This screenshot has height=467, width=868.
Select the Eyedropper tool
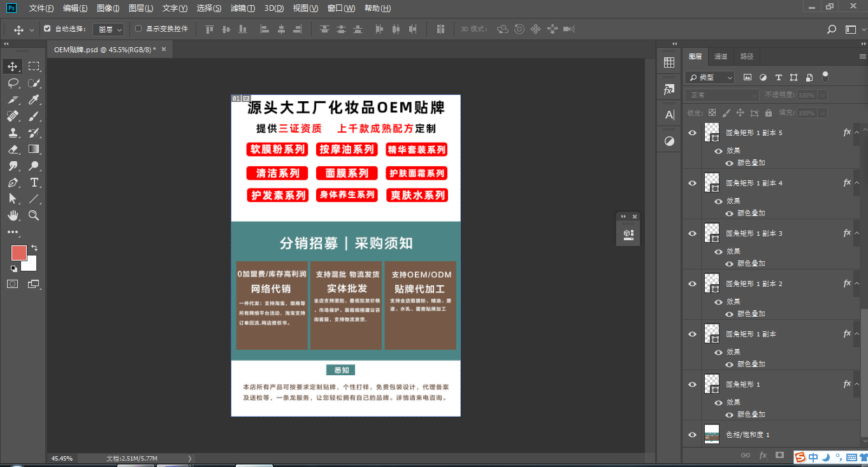(x=34, y=99)
